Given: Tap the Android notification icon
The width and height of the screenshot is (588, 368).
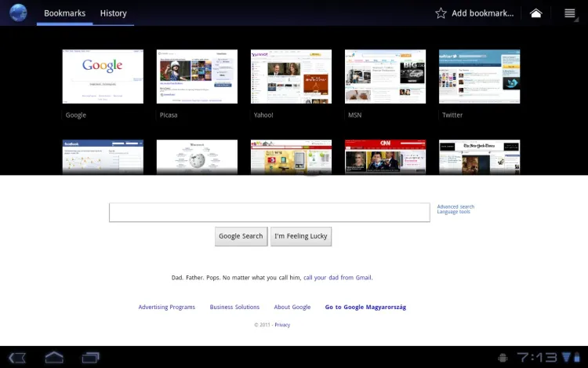Looking at the screenshot, I should click(x=503, y=358).
